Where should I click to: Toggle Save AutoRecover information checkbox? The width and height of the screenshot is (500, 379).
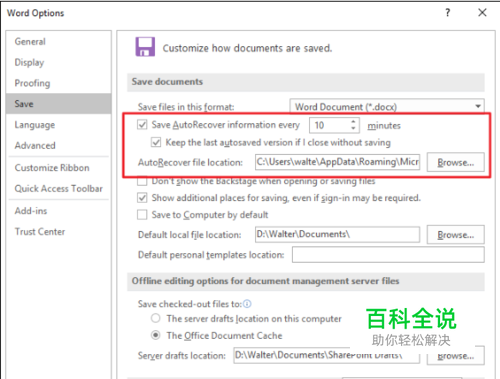pyautogui.click(x=142, y=125)
